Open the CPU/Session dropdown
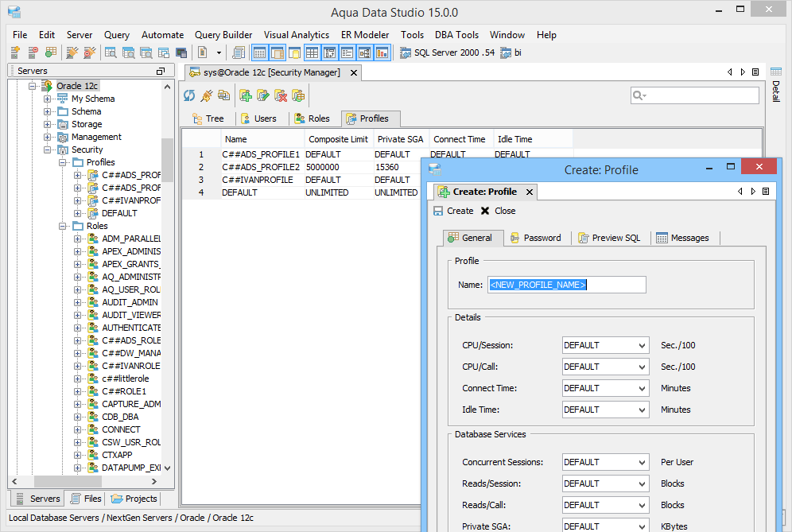 pyautogui.click(x=606, y=346)
